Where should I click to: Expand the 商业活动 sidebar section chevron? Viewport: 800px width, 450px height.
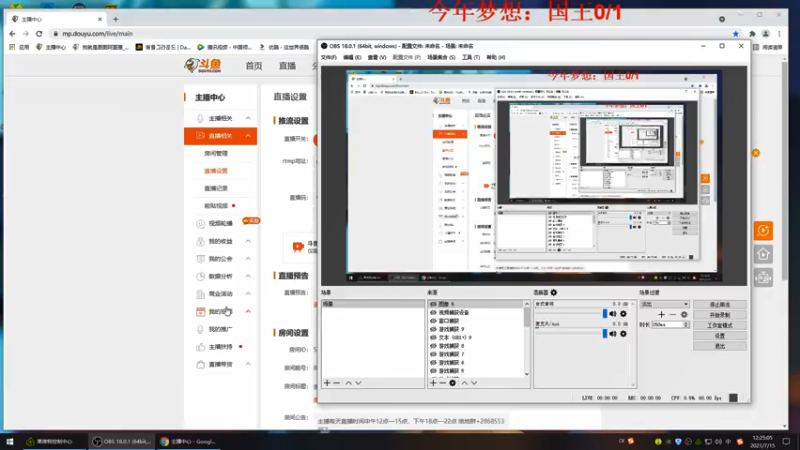pyautogui.click(x=248, y=293)
